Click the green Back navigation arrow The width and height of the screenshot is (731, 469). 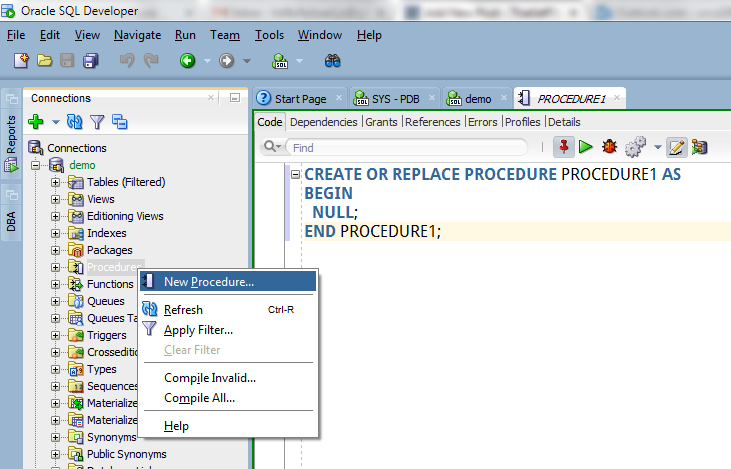pos(187,61)
